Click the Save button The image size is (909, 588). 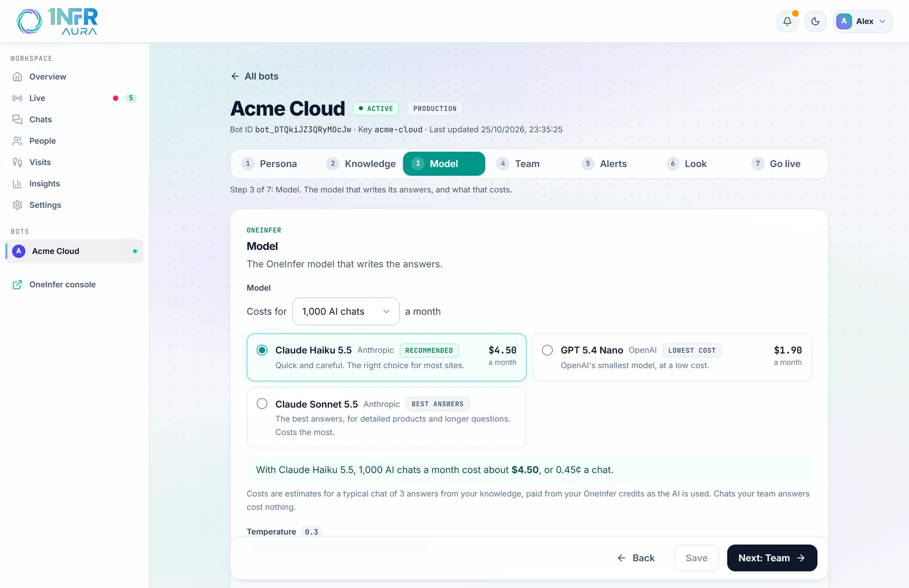click(697, 558)
